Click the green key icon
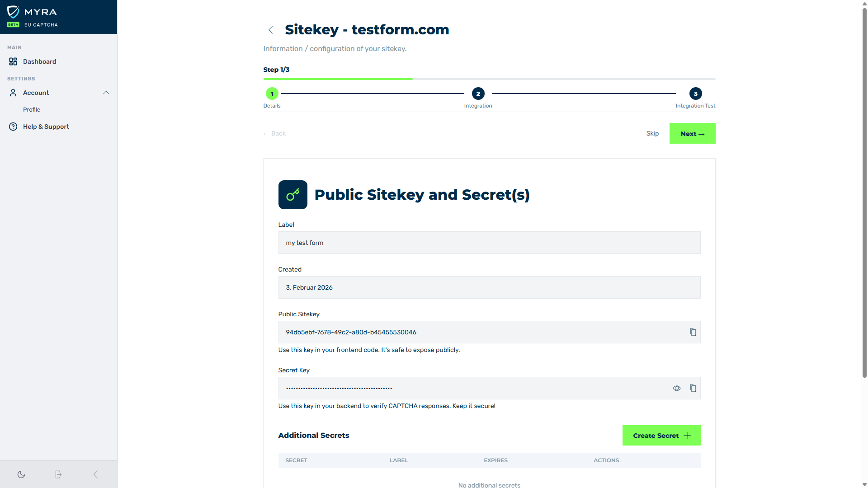868x488 pixels. 292,195
